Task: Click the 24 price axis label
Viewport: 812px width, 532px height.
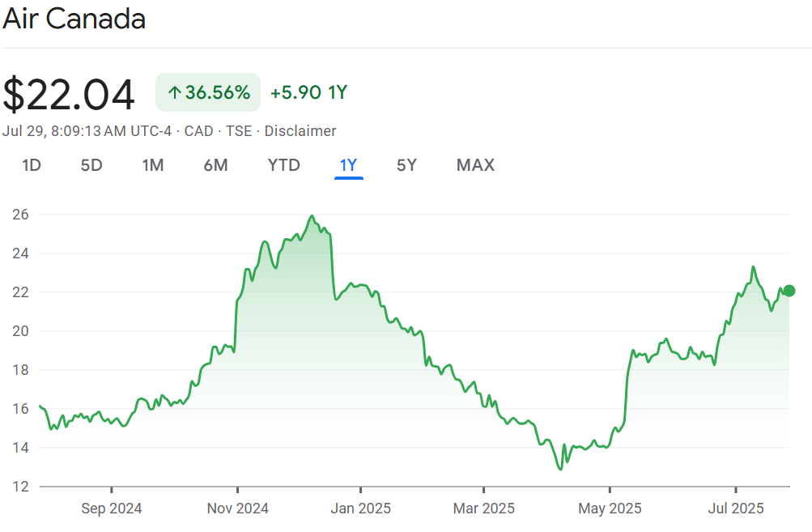Action: tap(21, 253)
